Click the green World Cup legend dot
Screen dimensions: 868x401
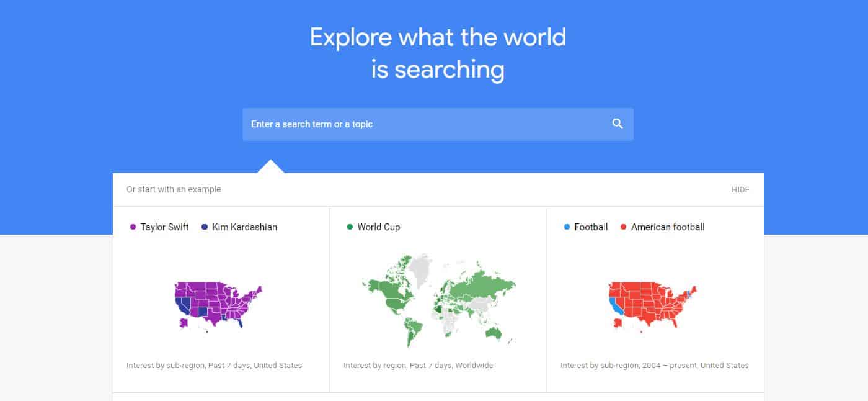point(350,227)
